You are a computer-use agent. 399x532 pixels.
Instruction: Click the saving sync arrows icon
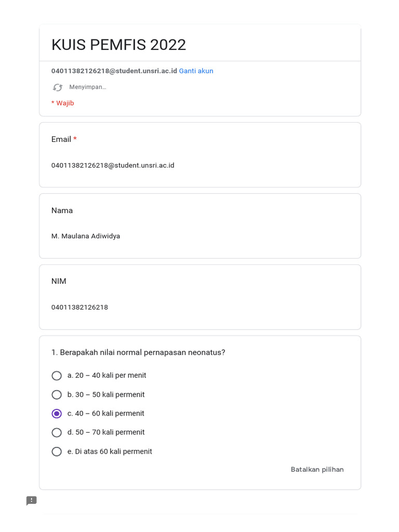(58, 87)
